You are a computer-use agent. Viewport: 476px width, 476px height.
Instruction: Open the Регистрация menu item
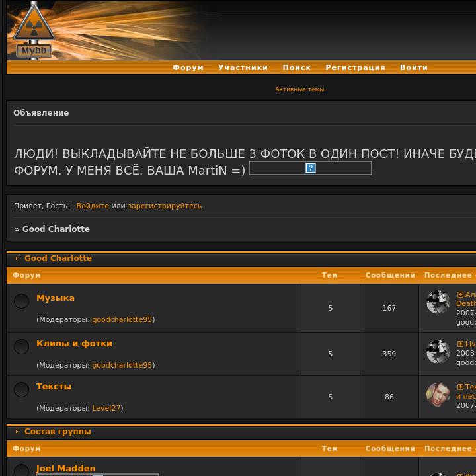tap(355, 67)
